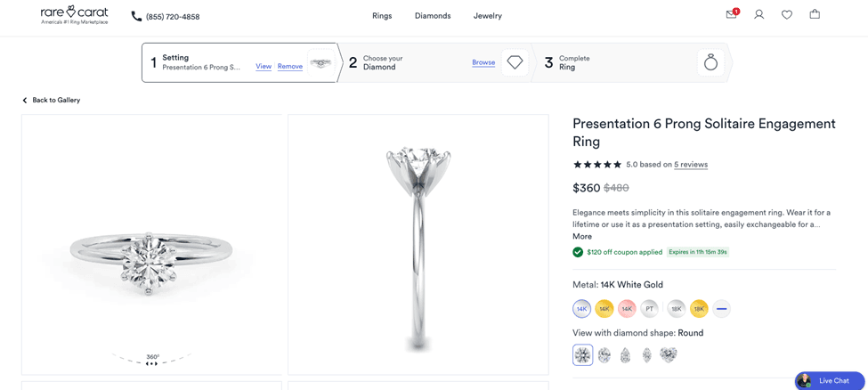Viewport: 868px width, 390px height.
Task: Go back to gallery via arrow
Action: 24,101
